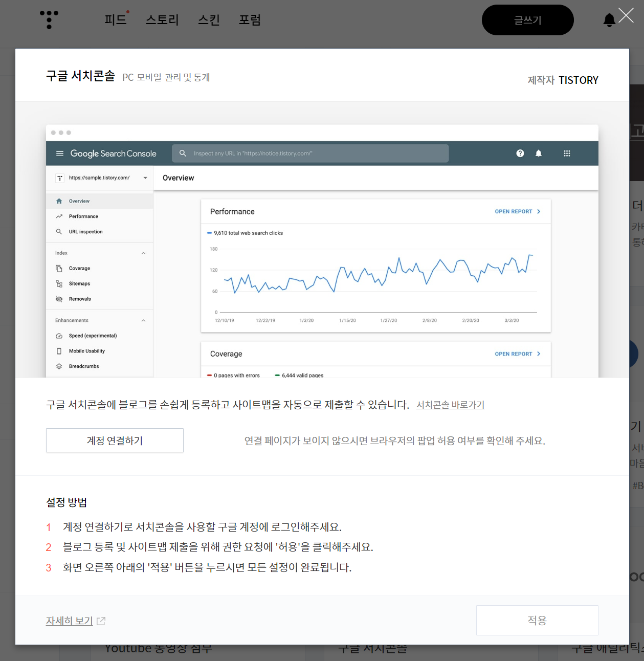The width and height of the screenshot is (644, 661).
Task: Click the TISTORY creator name
Action: coord(579,80)
